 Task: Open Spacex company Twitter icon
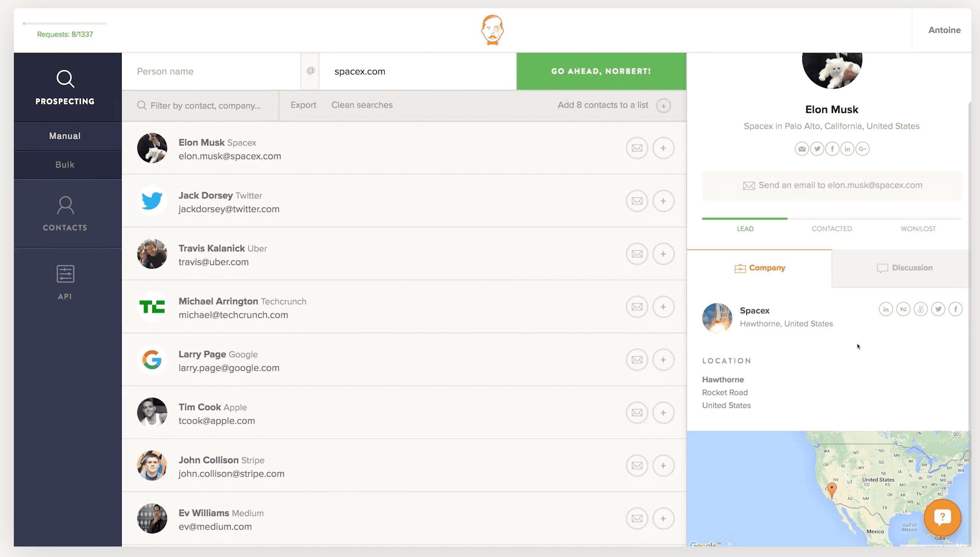click(x=938, y=309)
